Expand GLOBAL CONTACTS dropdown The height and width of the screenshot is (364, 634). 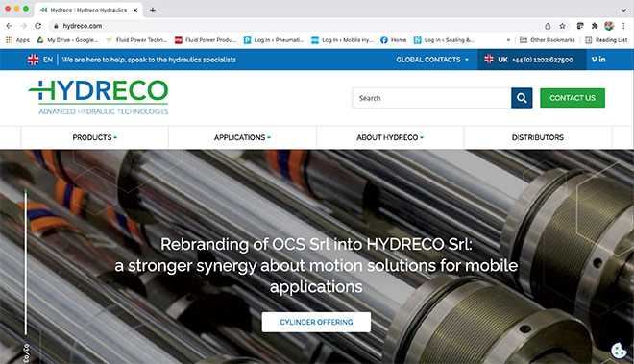[432, 60]
